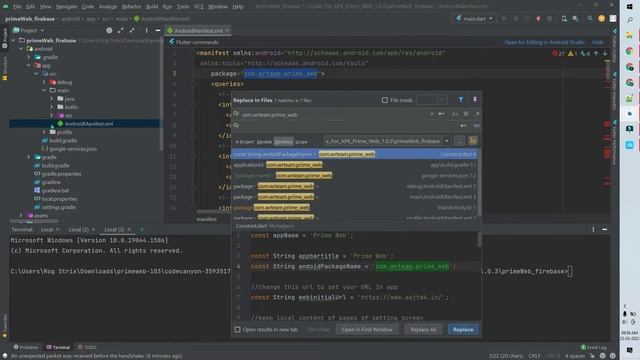Open the File menu
640x360 pixels.
point(17,7)
